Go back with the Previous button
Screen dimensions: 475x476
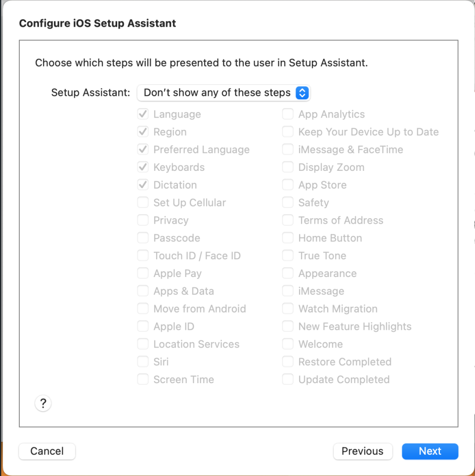coord(362,451)
